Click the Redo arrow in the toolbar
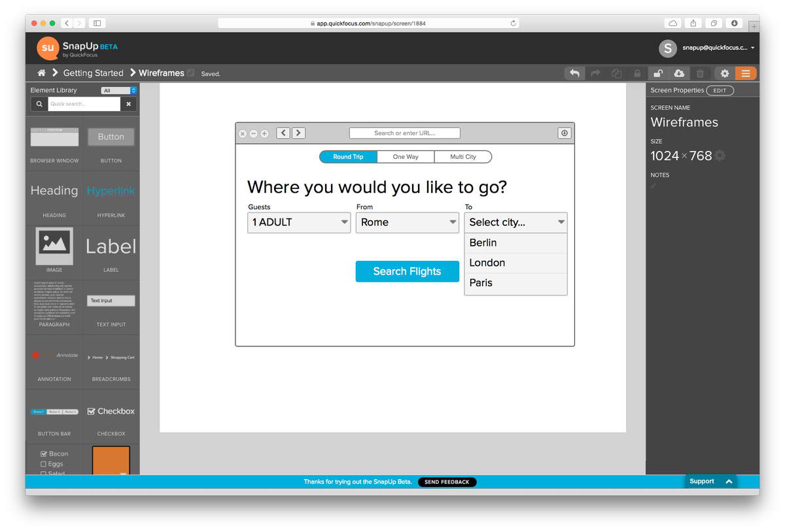Viewport: 785px width, 532px height. (x=595, y=73)
